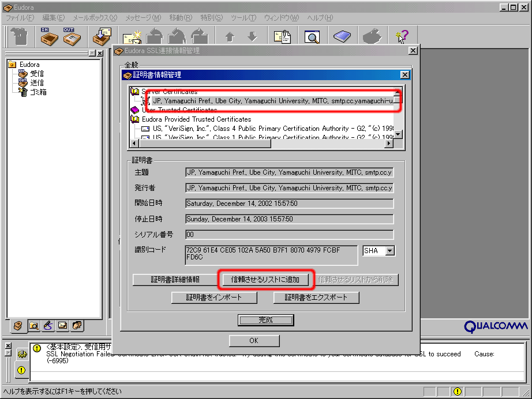This screenshot has width=532, height=399.
Task: Click the find magnifier toolbar icon
Action: click(312, 36)
